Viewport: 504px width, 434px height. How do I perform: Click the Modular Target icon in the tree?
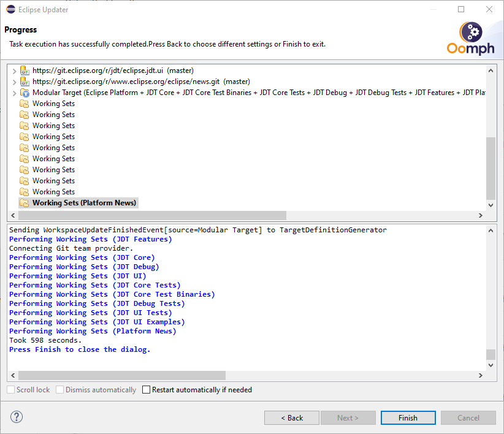tap(25, 93)
